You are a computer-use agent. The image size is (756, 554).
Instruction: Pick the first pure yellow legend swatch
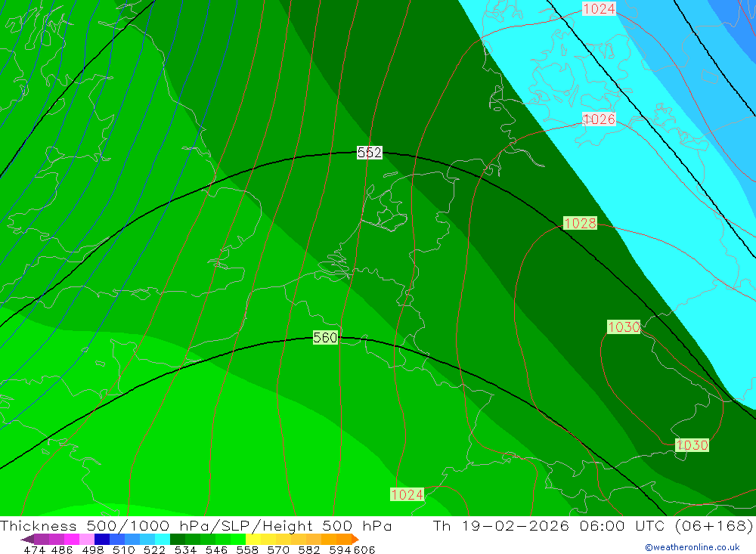coord(253,539)
